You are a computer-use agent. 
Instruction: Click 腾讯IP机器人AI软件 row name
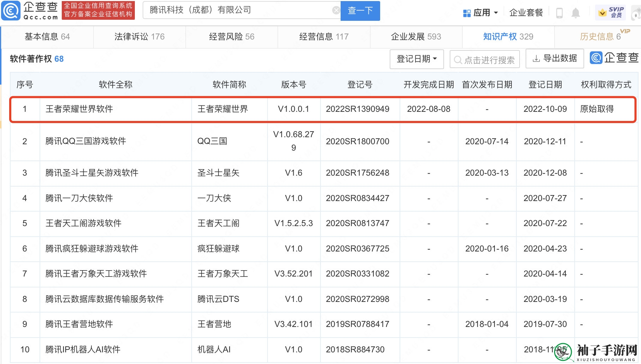[x=83, y=350]
